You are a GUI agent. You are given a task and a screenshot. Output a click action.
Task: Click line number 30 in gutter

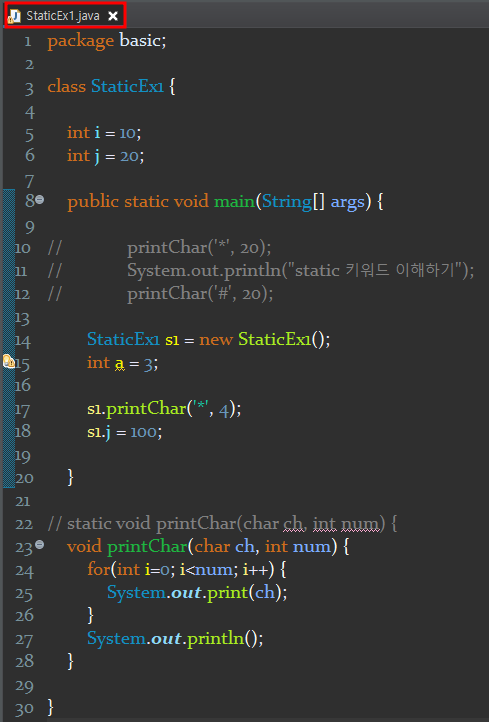coord(24,709)
